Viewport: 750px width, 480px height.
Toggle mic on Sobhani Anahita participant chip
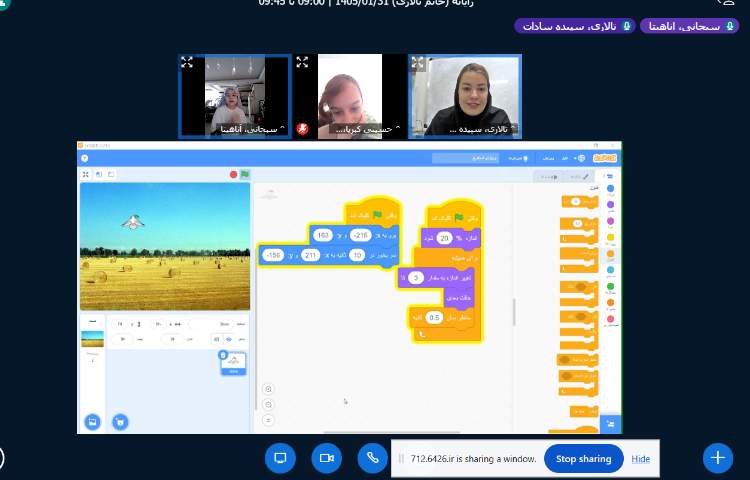pyautogui.click(x=729, y=26)
